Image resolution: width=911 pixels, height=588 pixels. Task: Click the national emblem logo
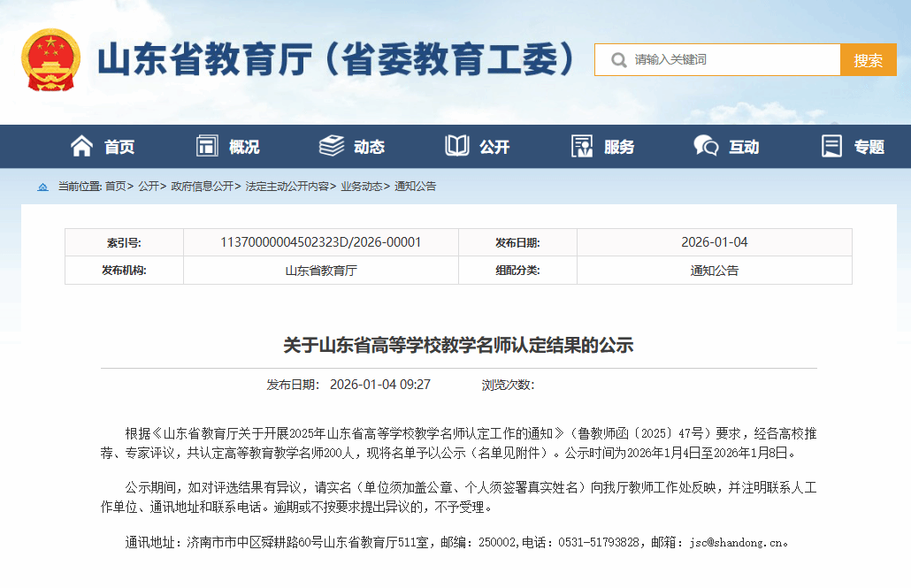click(50, 60)
